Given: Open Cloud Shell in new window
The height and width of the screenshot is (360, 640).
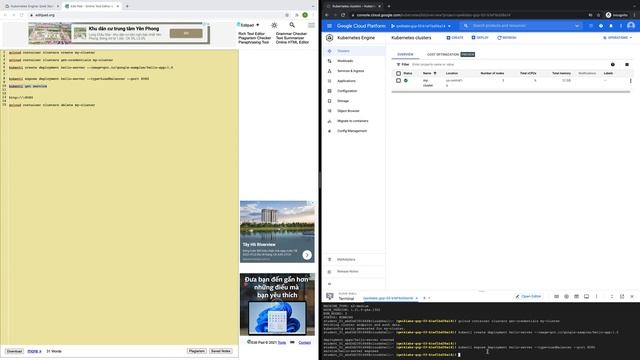Looking at the screenshot, I should pos(622,297).
